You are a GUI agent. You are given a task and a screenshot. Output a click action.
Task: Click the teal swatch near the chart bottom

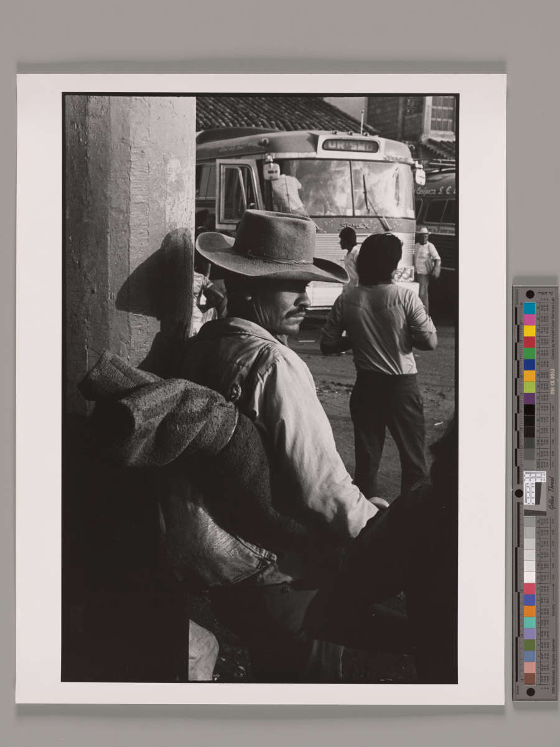pos(529,622)
